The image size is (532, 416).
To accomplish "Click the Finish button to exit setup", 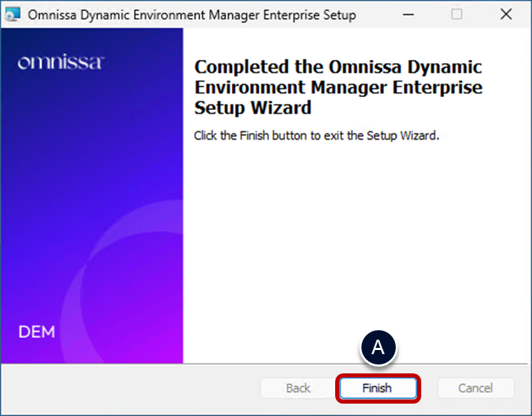I will tap(377, 388).
